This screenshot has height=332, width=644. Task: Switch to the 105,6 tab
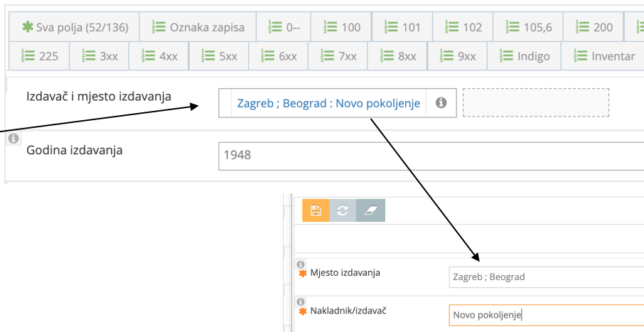click(x=528, y=27)
